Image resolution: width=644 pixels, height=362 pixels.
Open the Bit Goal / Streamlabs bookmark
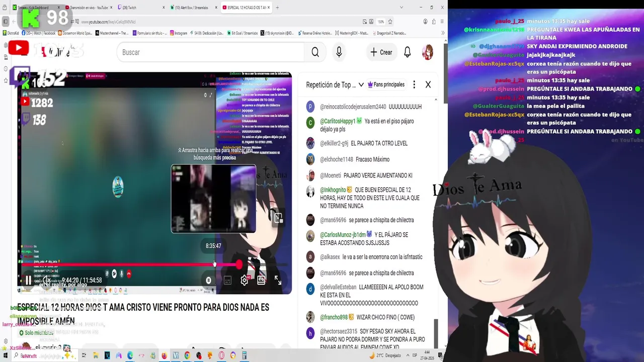coord(242,33)
